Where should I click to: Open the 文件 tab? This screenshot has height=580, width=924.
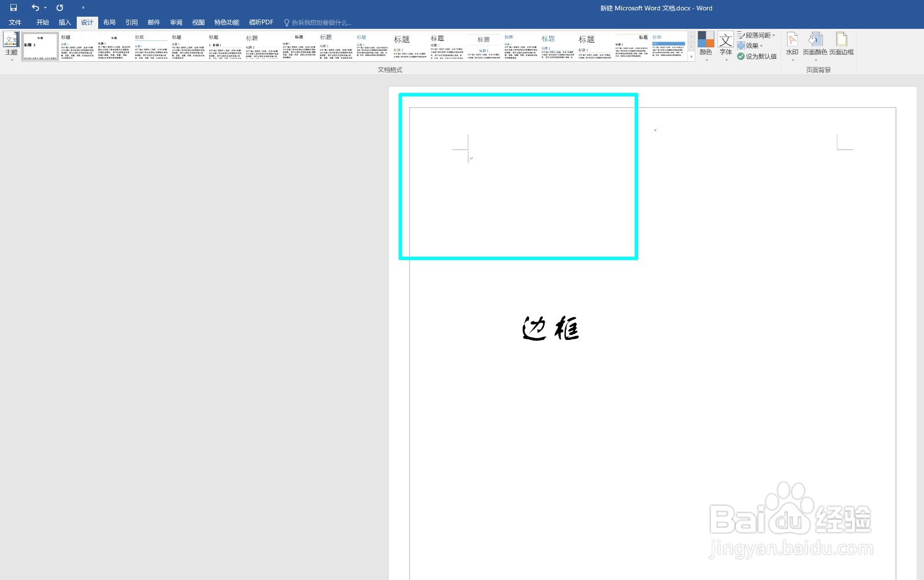pos(15,23)
